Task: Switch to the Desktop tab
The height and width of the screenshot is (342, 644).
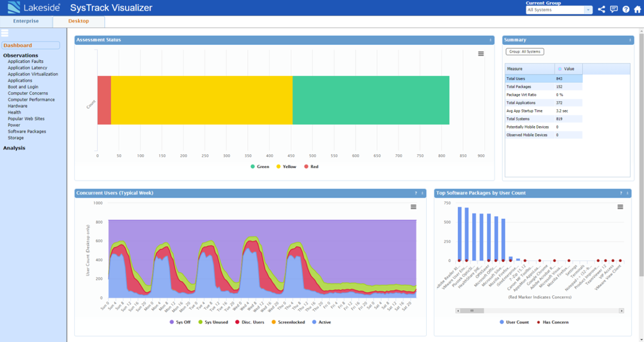Action: 78,22
